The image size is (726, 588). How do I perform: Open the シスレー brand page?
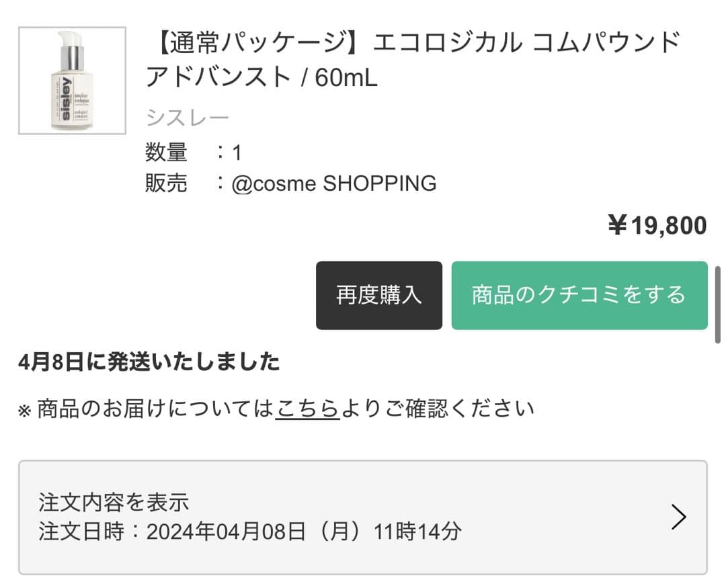(187, 116)
